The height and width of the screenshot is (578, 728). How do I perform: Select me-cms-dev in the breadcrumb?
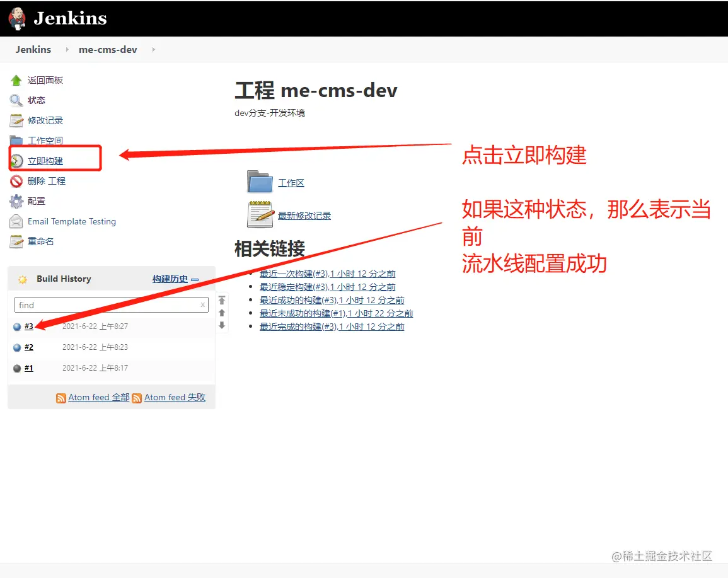coord(107,49)
